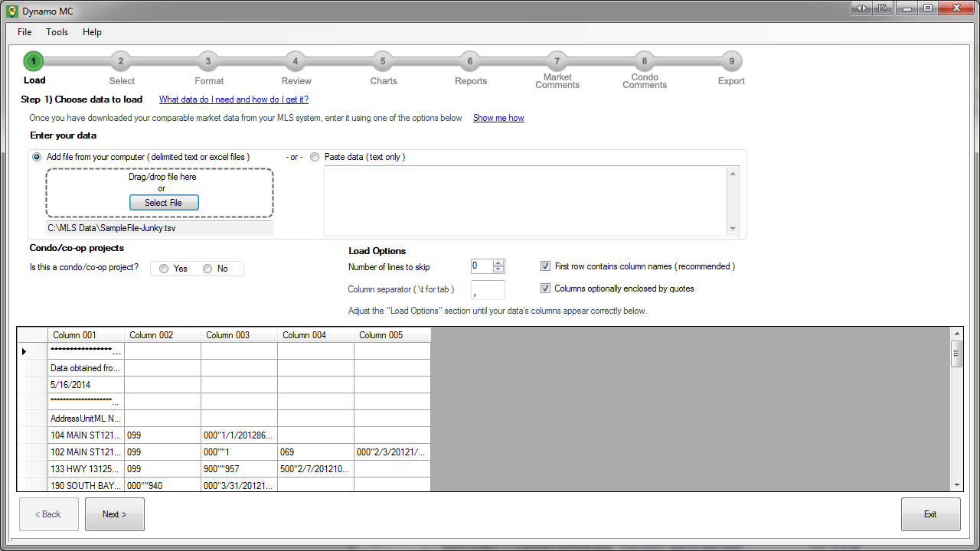The image size is (980, 551).
Task: Open the Help menu
Action: 92,32
